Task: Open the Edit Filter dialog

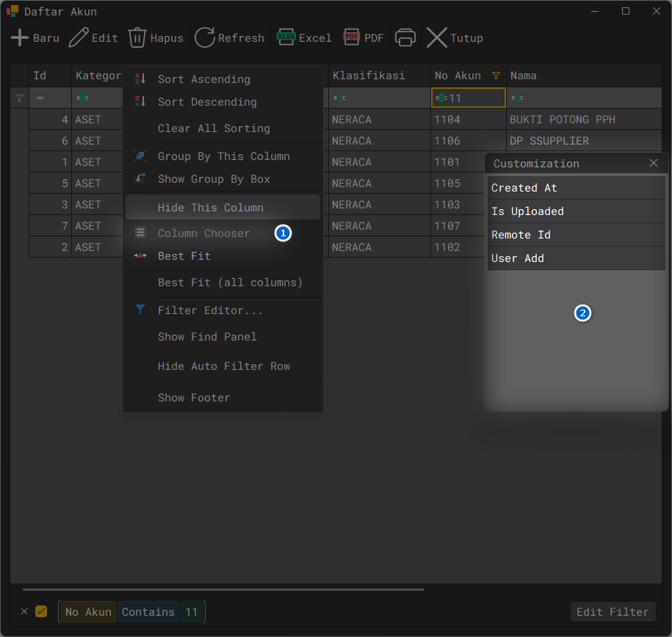Action: click(613, 611)
